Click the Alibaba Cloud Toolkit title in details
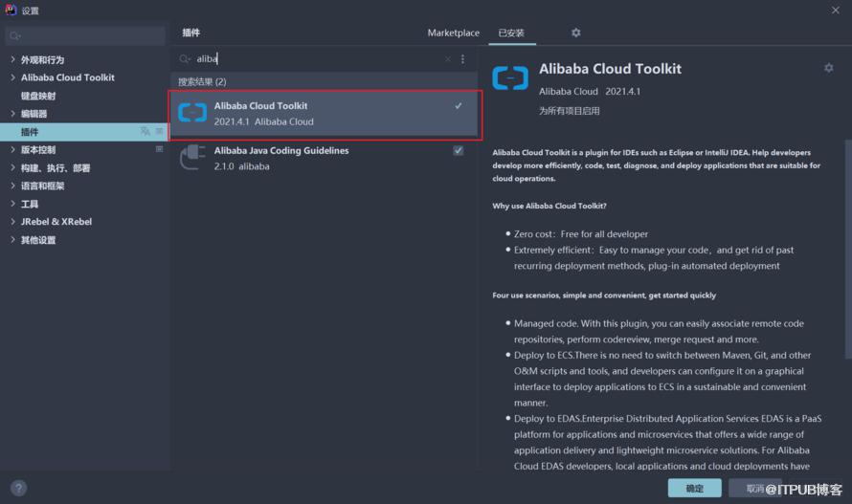852x504 pixels. tap(610, 69)
